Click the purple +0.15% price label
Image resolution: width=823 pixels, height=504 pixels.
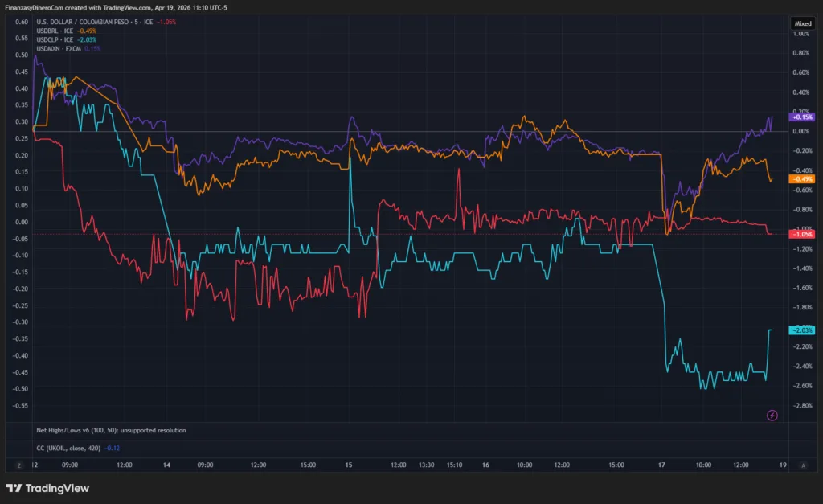(803, 117)
